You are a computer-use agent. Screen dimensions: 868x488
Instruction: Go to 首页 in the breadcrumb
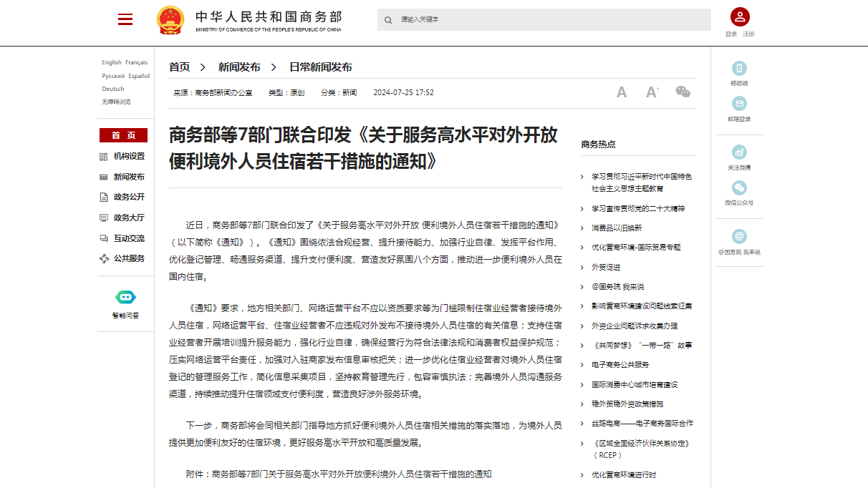pos(180,67)
